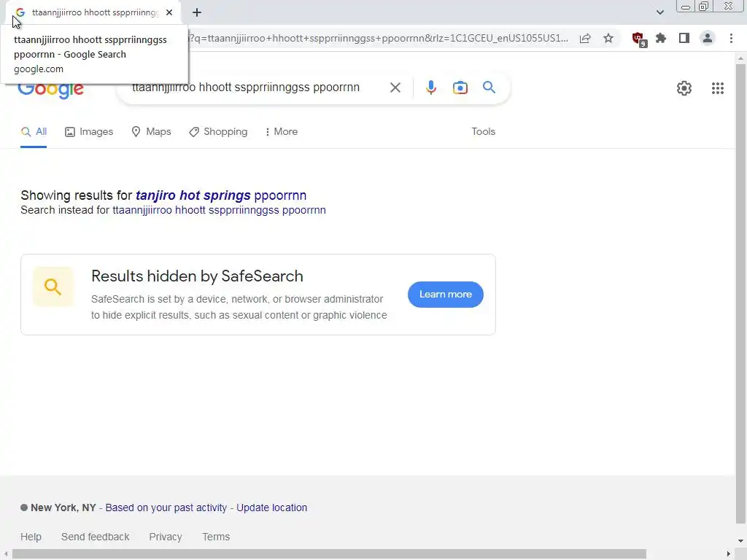Select the All results tab

pos(34,131)
